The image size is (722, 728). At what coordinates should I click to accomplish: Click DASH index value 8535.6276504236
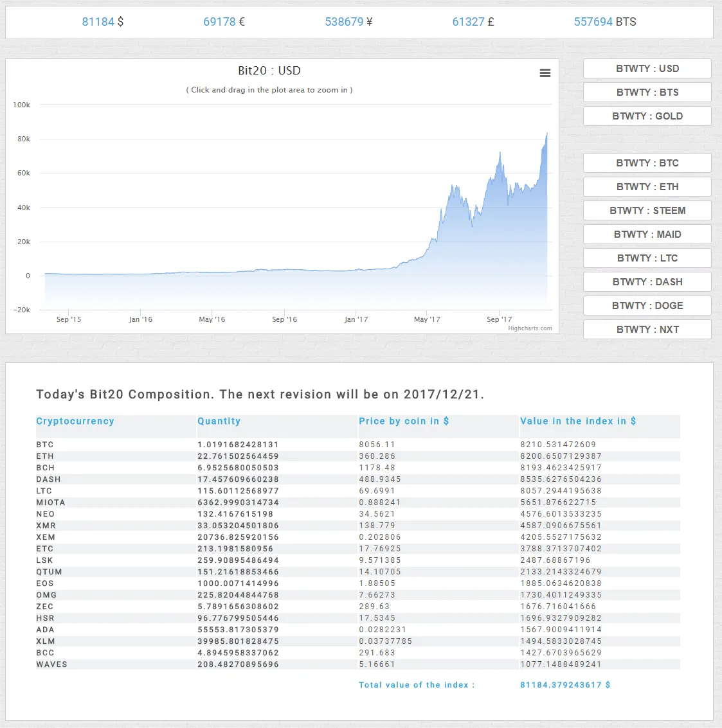pyautogui.click(x=561, y=479)
